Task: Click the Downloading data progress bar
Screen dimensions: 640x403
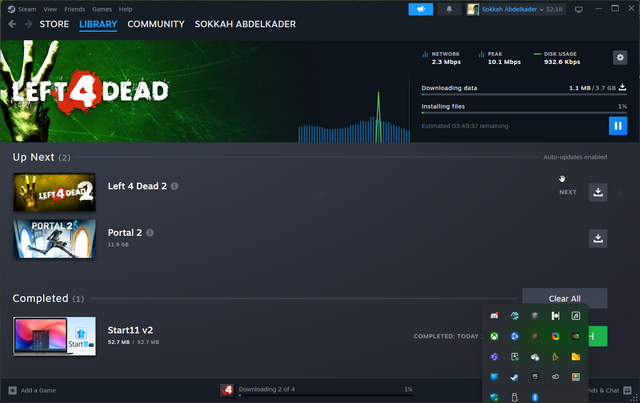Action: 524,94
